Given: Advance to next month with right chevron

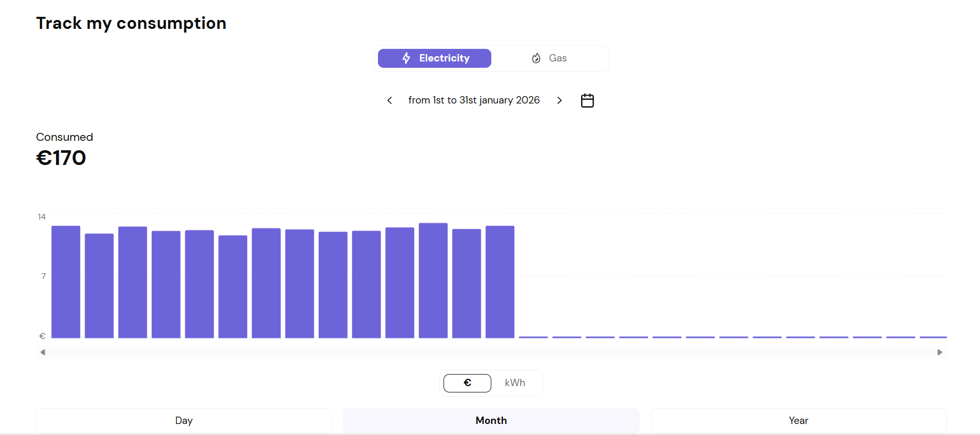Looking at the screenshot, I should coord(560,100).
